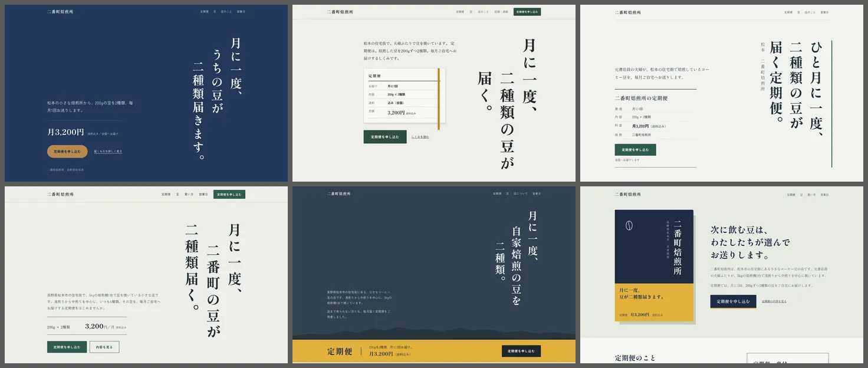Click the navy 定期便を申し込む button in the book-cover mockup
Screen dimensions: 868x368
(733, 301)
